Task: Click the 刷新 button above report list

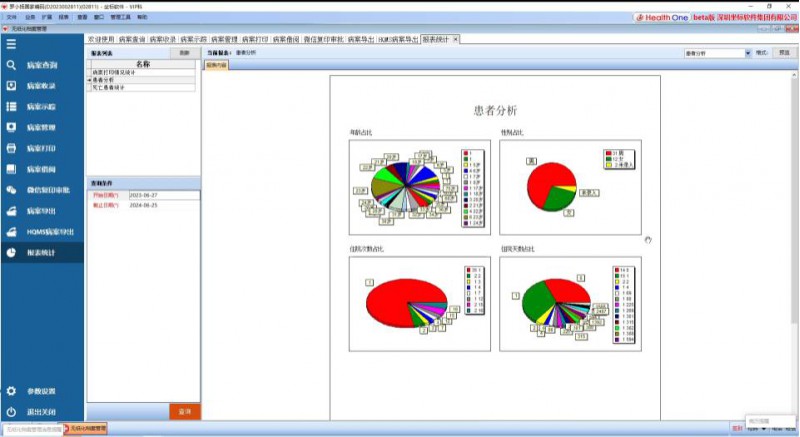Action: point(184,52)
